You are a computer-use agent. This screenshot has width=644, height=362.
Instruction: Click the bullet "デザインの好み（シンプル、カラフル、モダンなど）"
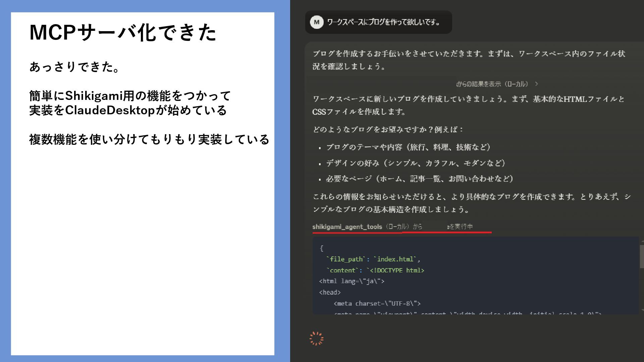click(416, 163)
